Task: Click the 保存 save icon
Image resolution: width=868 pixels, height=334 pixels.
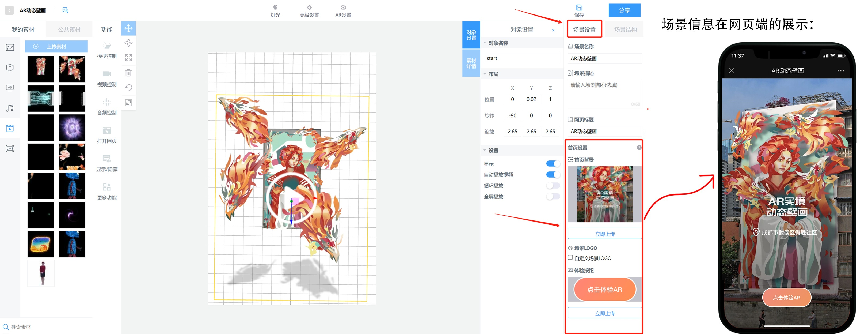Action: [x=579, y=8]
